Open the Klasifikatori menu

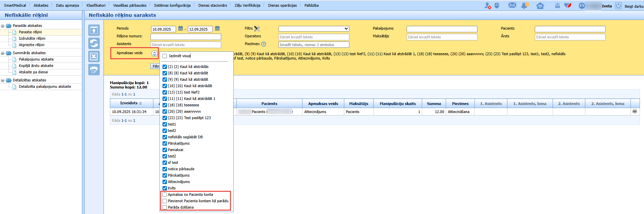click(96, 5)
